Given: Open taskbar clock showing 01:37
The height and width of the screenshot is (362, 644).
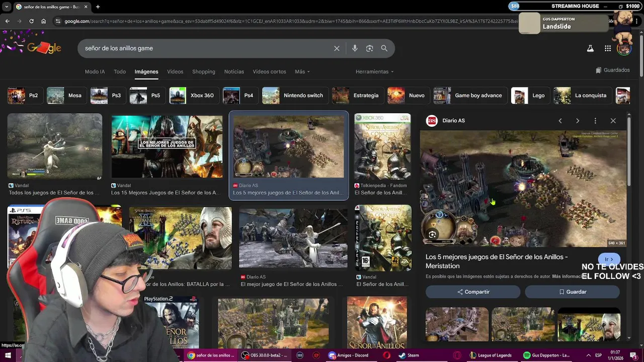Looking at the screenshot, I should click(x=615, y=355).
